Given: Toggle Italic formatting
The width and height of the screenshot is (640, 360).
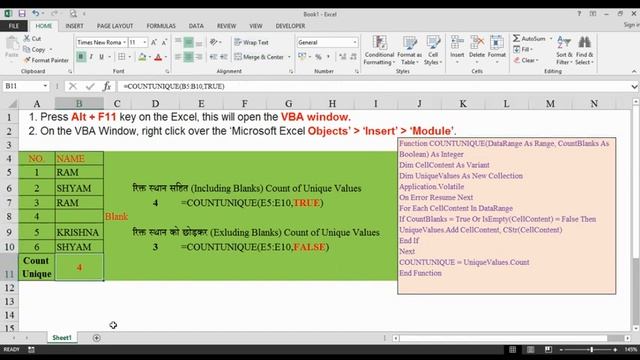Looking at the screenshot, I should 91,57.
